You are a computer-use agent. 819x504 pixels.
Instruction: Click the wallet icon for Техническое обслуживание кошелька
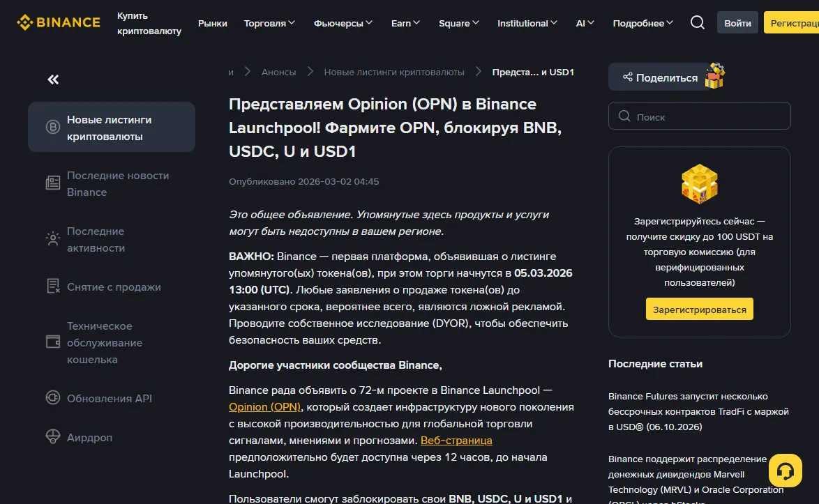coord(53,342)
